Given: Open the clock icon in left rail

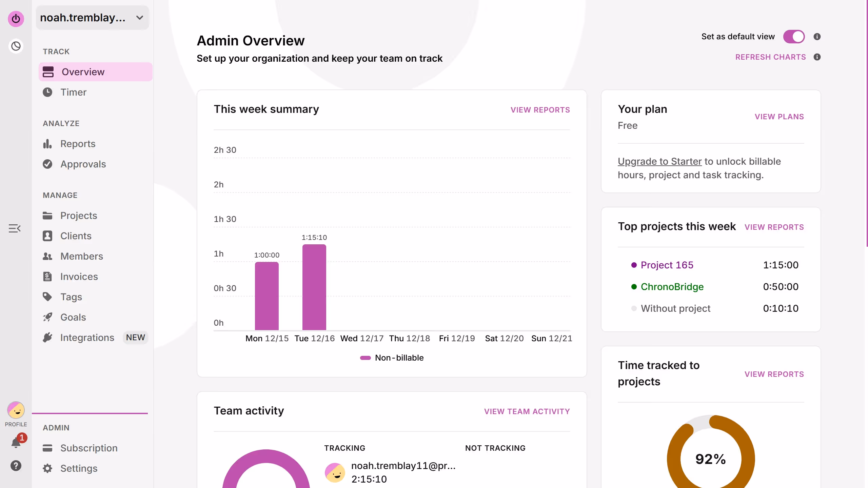Looking at the screenshot, I should (x=16, y=46).
